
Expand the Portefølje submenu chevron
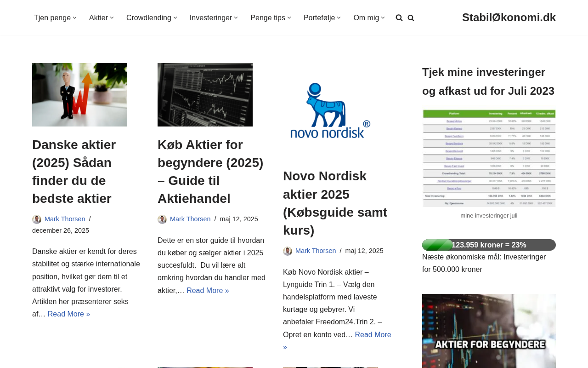click(x=339, y=18)
